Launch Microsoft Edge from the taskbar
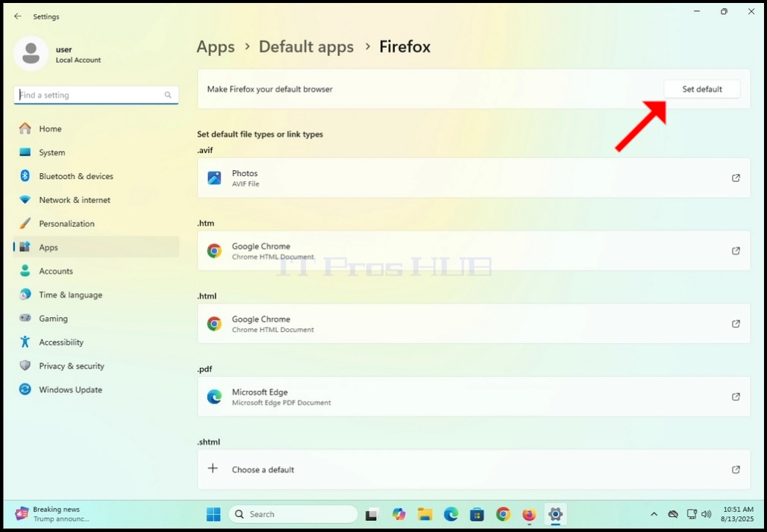Viewport: 767px width, 532px height. [451, 514]
